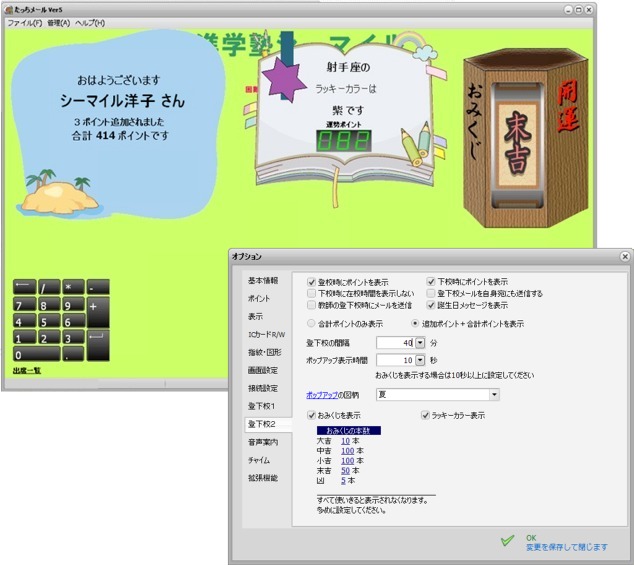
Task: Click the 大吉 count value field
Action: (344, 441)
